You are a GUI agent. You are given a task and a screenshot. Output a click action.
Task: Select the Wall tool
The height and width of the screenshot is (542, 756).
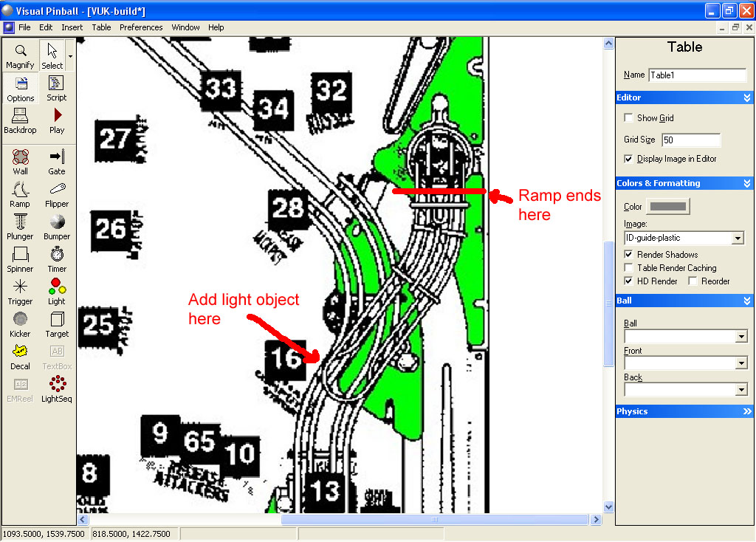20,162
